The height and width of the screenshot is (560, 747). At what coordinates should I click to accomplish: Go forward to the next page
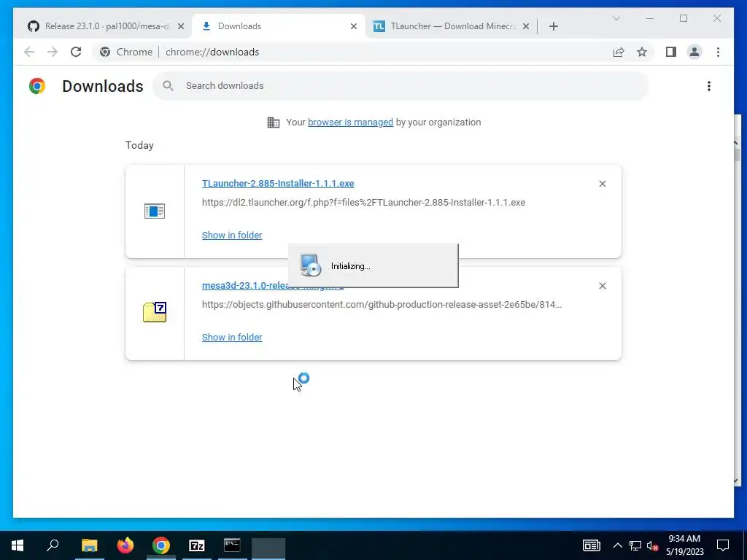point(53,52)
